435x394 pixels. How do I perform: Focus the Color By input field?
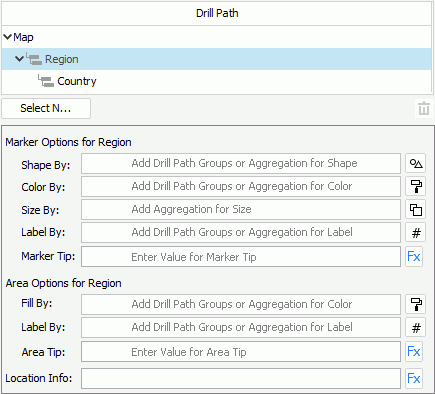point(241,186)
